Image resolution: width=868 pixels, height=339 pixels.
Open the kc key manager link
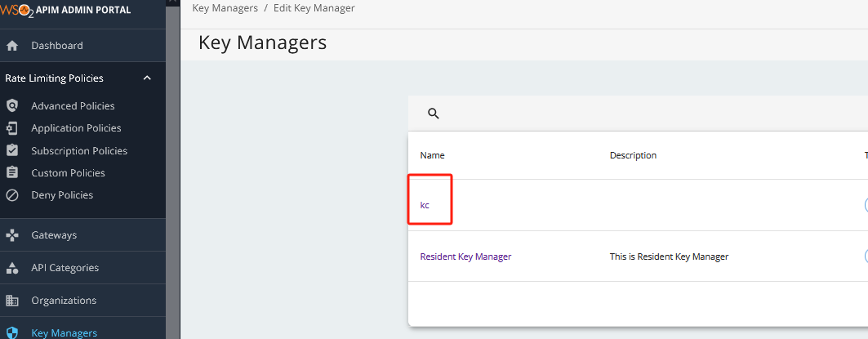pos(425,205)
